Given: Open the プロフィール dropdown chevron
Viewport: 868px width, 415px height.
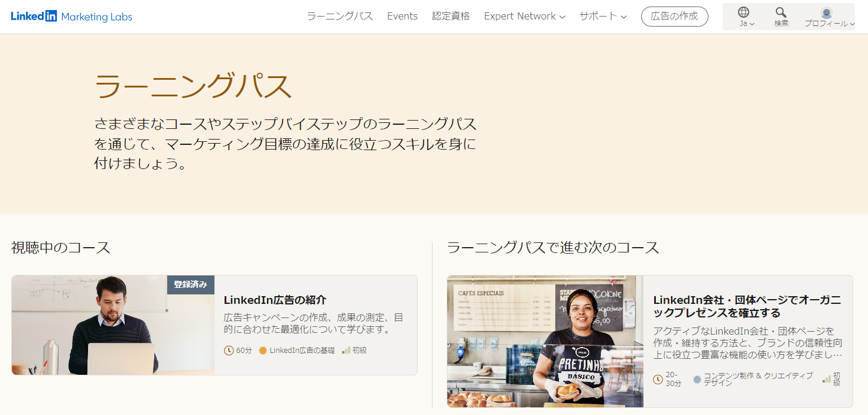Looking at the screenshot, I should point(852,24).
